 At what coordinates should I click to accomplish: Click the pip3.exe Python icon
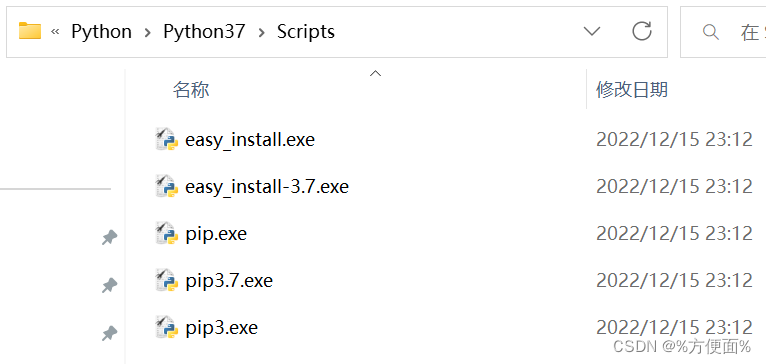(x=166, y=327)
